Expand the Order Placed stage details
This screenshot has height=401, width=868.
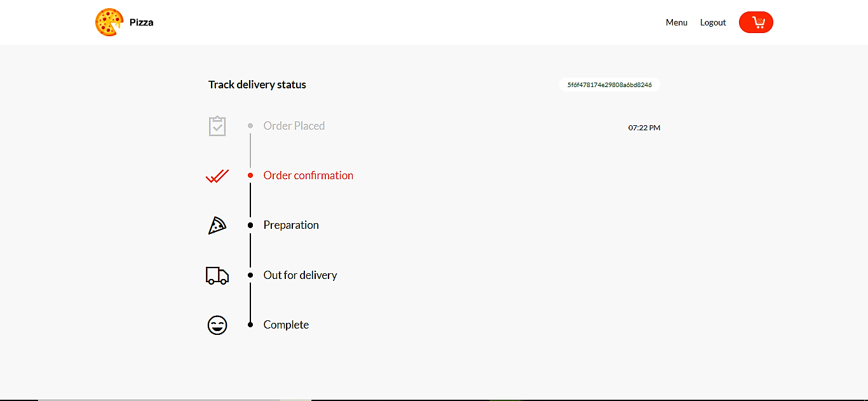(294, 125)
